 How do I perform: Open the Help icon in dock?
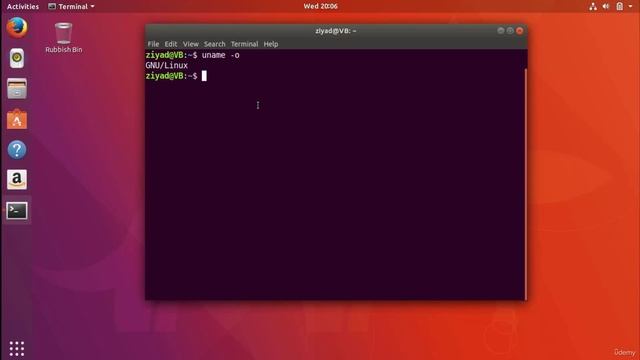coord(17,150)
